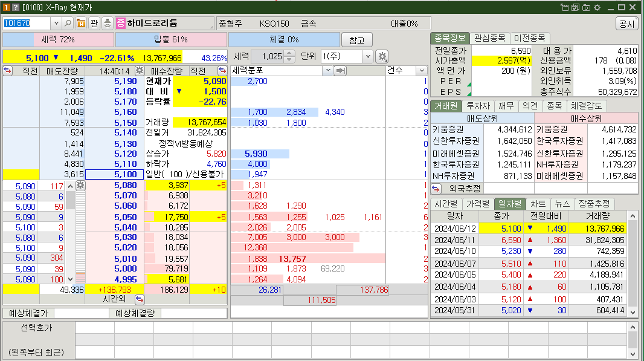Click the 외국추정 button
Image resolution: width=644 pixels, height=361 pixels.
pyautogui.click(x=465, y=189)
